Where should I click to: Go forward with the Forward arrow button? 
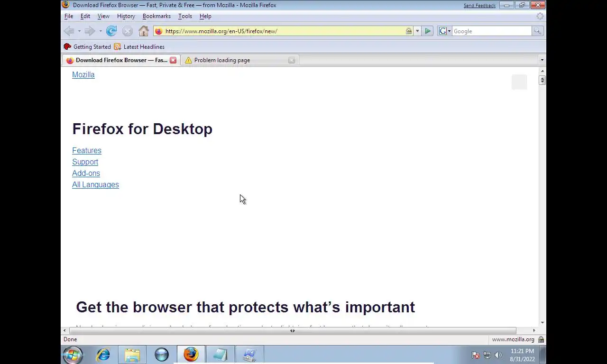click(x=90, y=31)
